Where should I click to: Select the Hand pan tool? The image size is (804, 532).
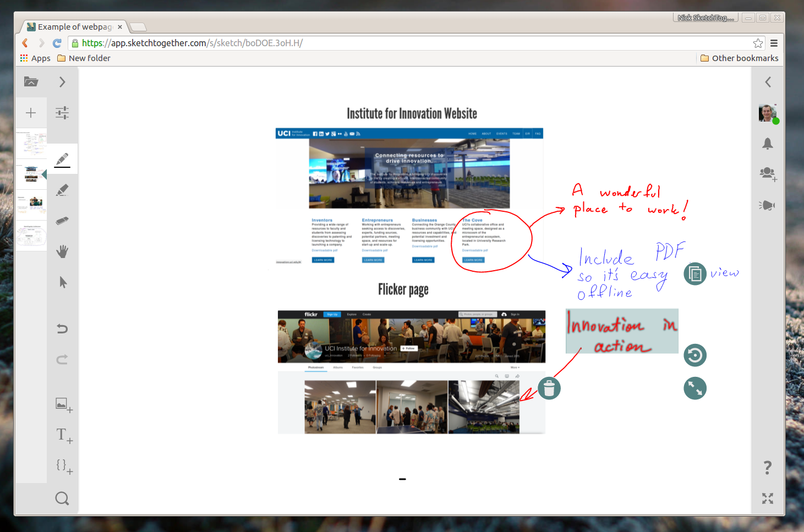click(x=62, y=251)
